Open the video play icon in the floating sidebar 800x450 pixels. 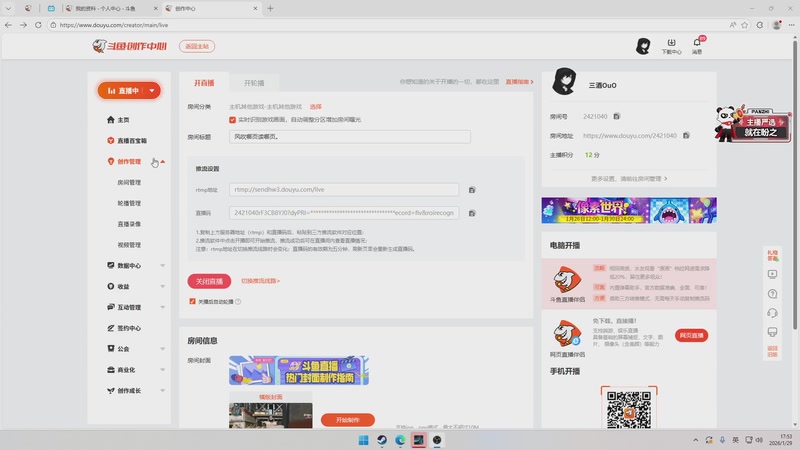tap(772, 274)
